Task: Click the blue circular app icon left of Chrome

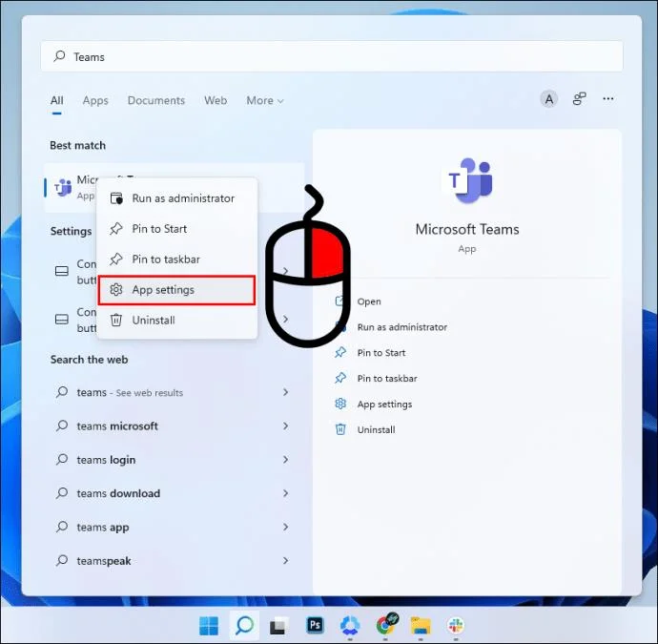Action: click(350, 626)
